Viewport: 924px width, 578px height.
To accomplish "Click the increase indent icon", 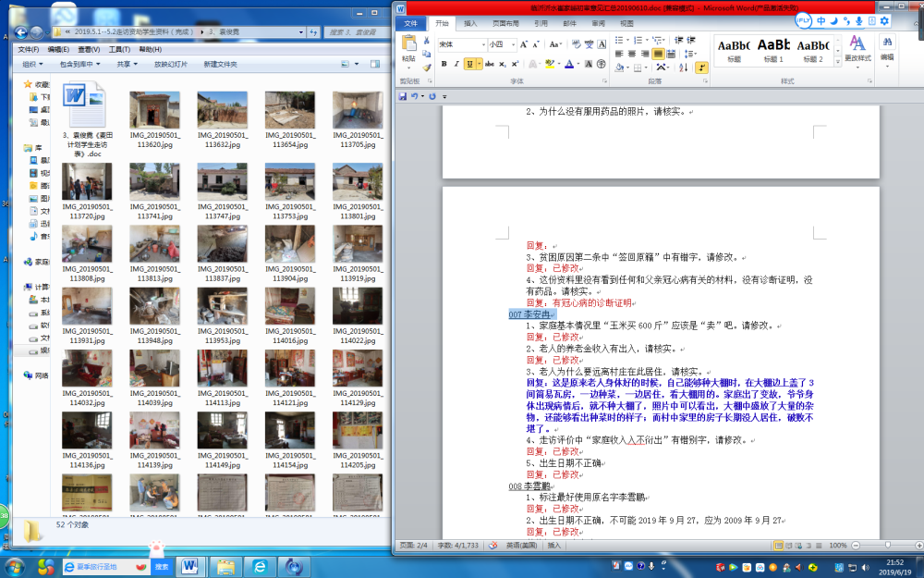I will click(691, 40).
